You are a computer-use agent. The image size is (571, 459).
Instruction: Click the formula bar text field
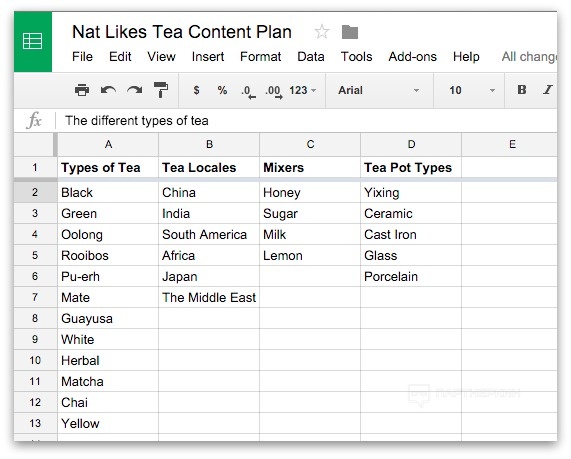coord(306,121)
